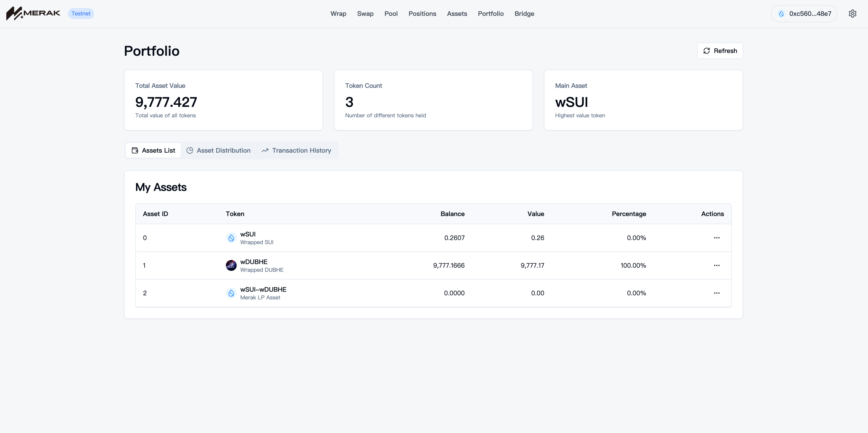Click the Merak LP Asset label

260,297
